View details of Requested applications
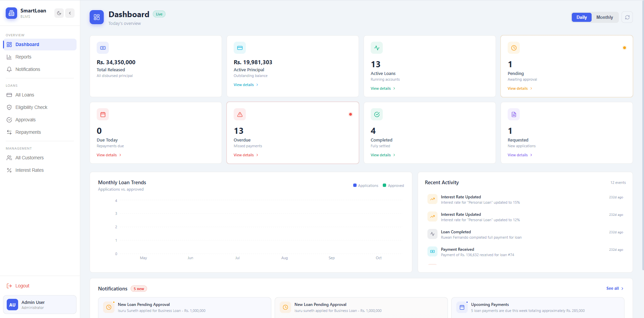 (520, 155)
